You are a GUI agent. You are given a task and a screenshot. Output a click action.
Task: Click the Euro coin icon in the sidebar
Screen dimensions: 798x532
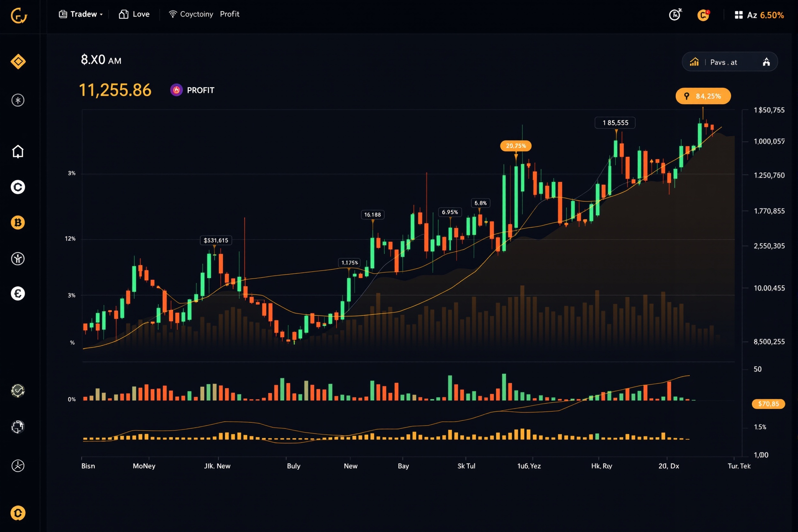(x=18, y=294)
